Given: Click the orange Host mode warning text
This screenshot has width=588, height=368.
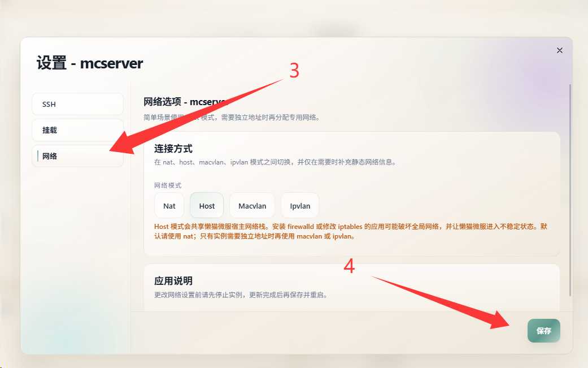Looking at the screenshot, I should pos(351,231).
